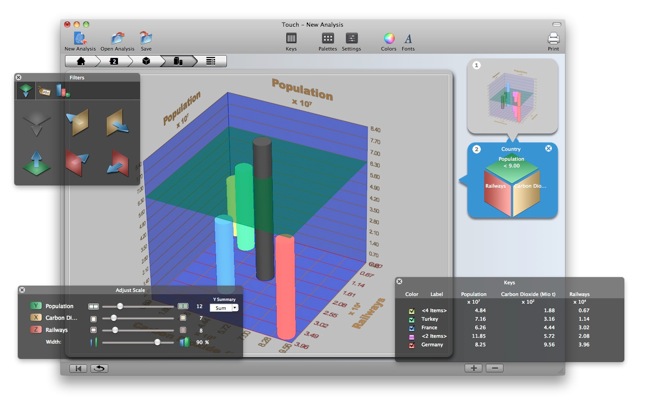This screenshot has height=405, width=648.
Task: Open the Fonts toolbar item
Action: click(x=408, y=38)
